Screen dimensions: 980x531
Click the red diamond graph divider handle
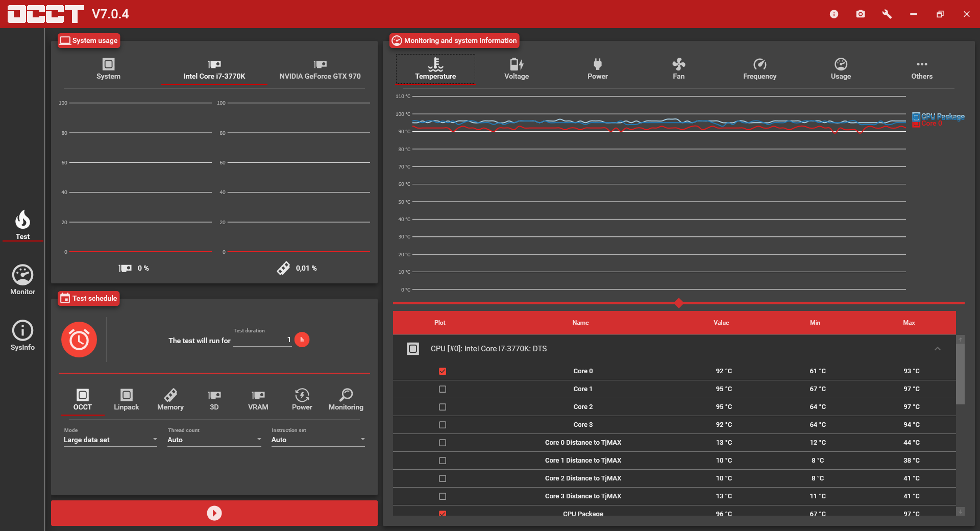(x=679, y=303)
